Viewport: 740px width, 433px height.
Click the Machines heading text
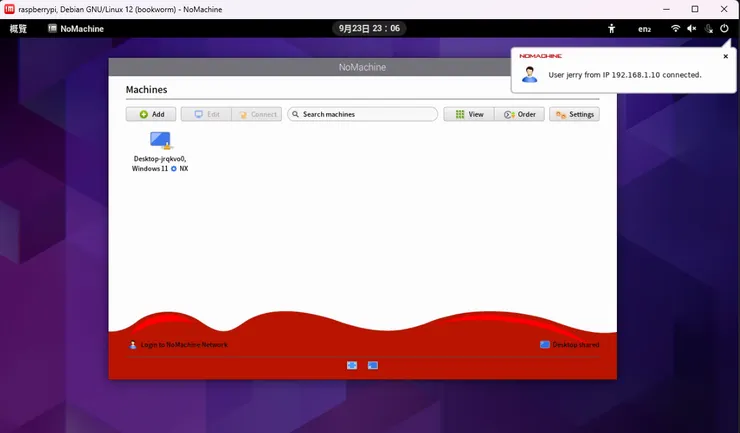point(146,90)
